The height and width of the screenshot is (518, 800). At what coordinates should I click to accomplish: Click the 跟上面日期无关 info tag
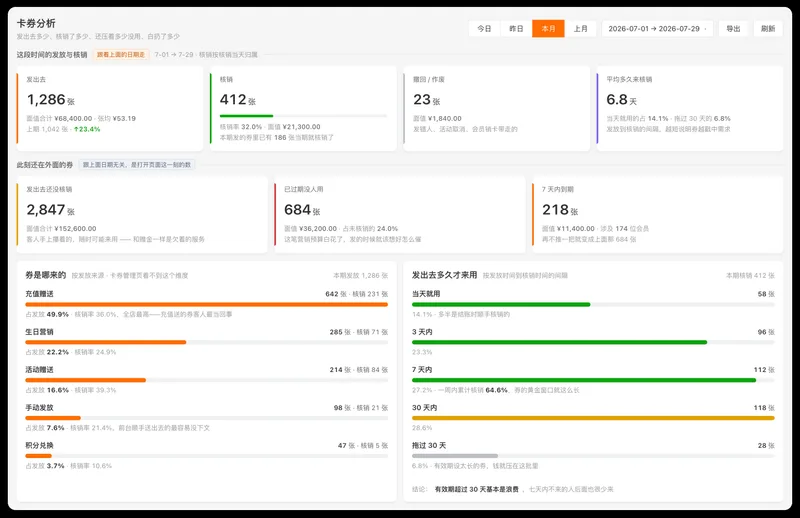136,165
